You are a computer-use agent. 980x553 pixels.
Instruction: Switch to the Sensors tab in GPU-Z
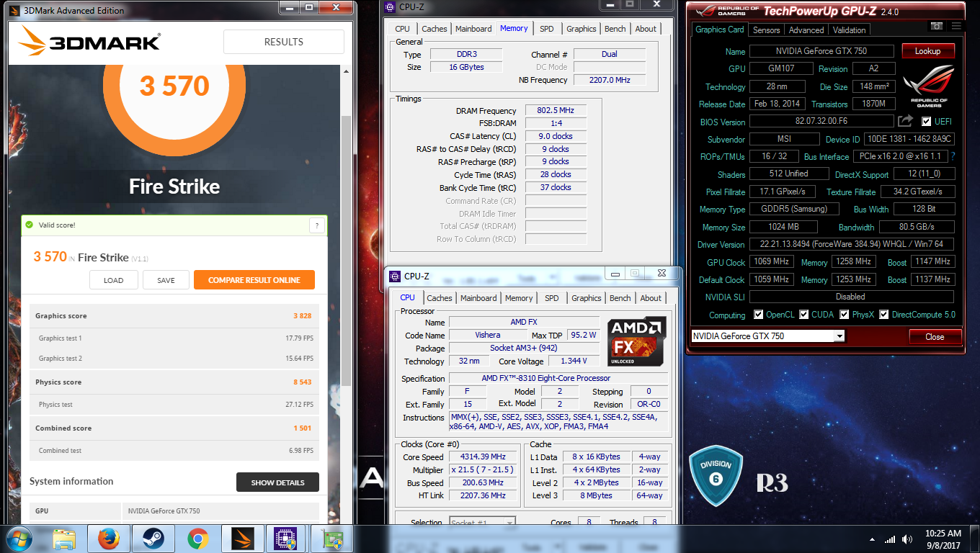pos(766,30)
